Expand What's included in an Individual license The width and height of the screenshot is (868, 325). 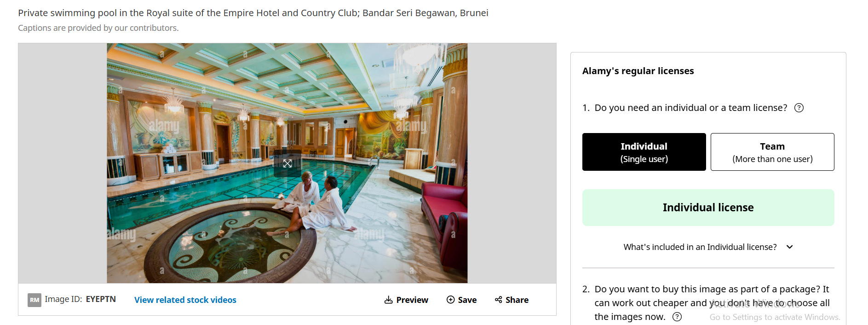tap(700, 247)
